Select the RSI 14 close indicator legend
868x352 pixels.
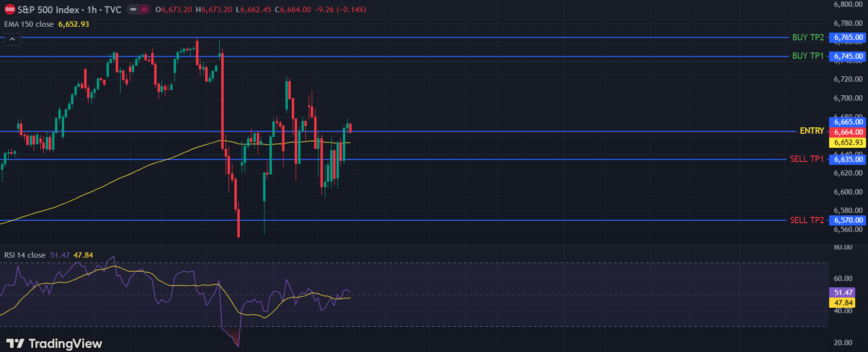[25, 255]
